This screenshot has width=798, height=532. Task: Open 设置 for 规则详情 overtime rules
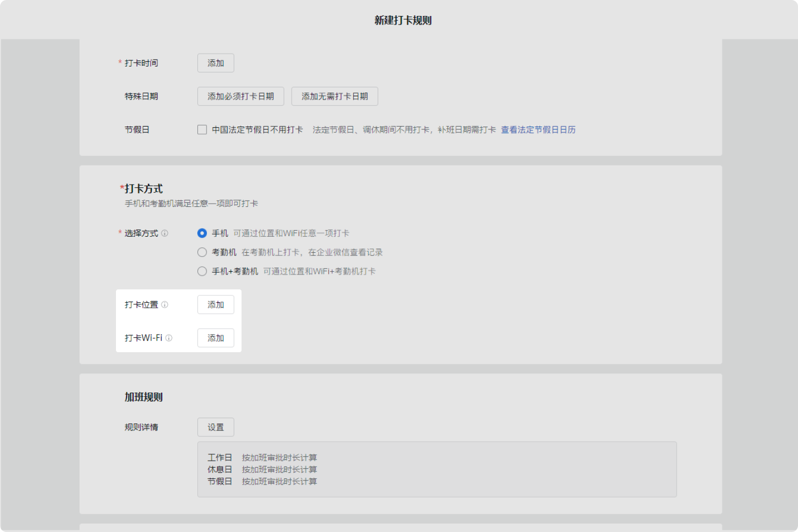[215, 427]
